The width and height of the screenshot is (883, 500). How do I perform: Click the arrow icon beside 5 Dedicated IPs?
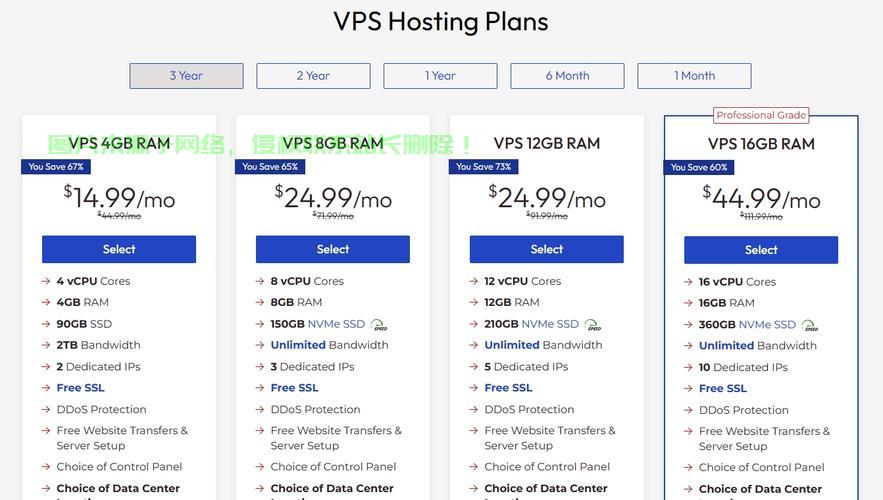pos(474,367)
